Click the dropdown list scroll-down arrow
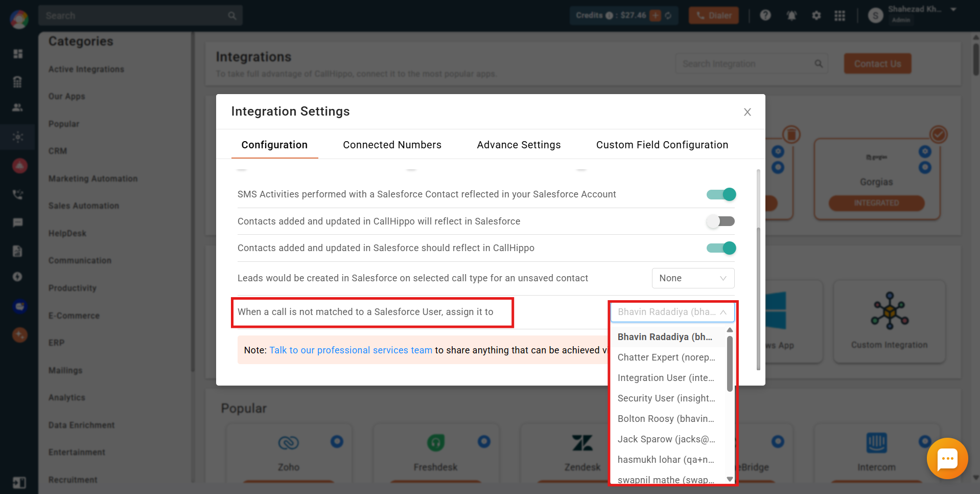This screenshot has width=980, height=494. (x=730, y=479)
